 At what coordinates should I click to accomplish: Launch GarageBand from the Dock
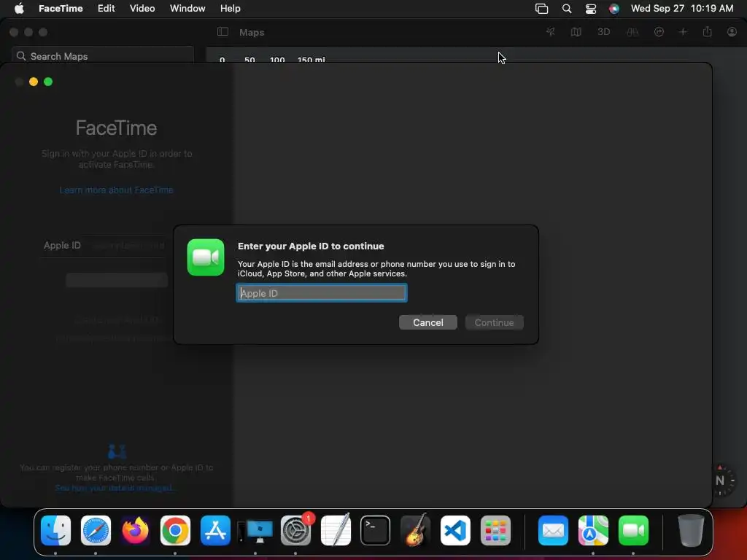coord(415,531)
